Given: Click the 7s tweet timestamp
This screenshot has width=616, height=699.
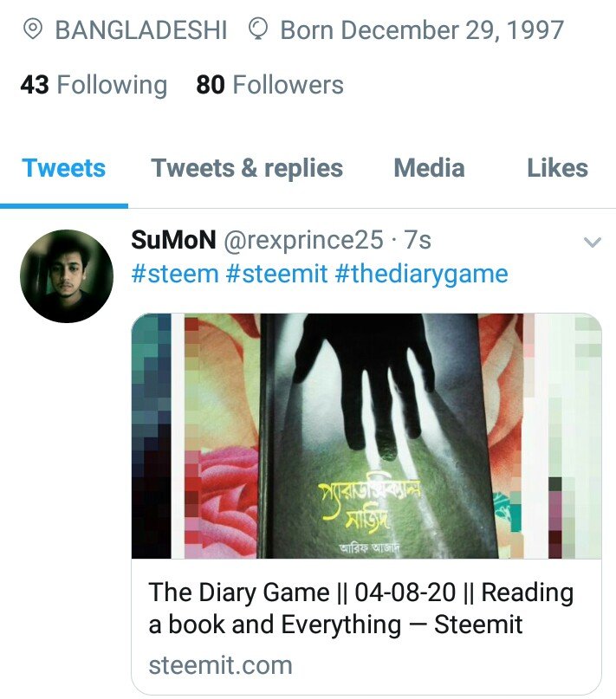Looking at the screenshot, I should (418, 240).
